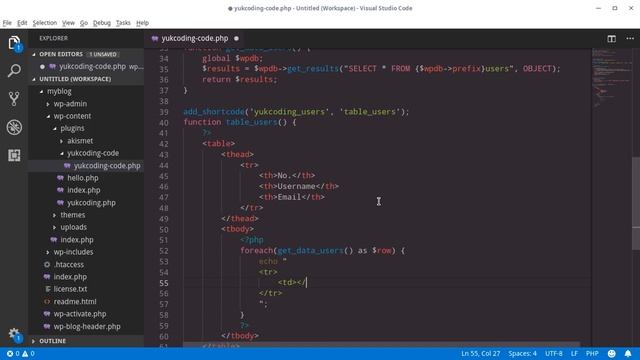Open the Selection menu
640x360 pixels.
44,23
